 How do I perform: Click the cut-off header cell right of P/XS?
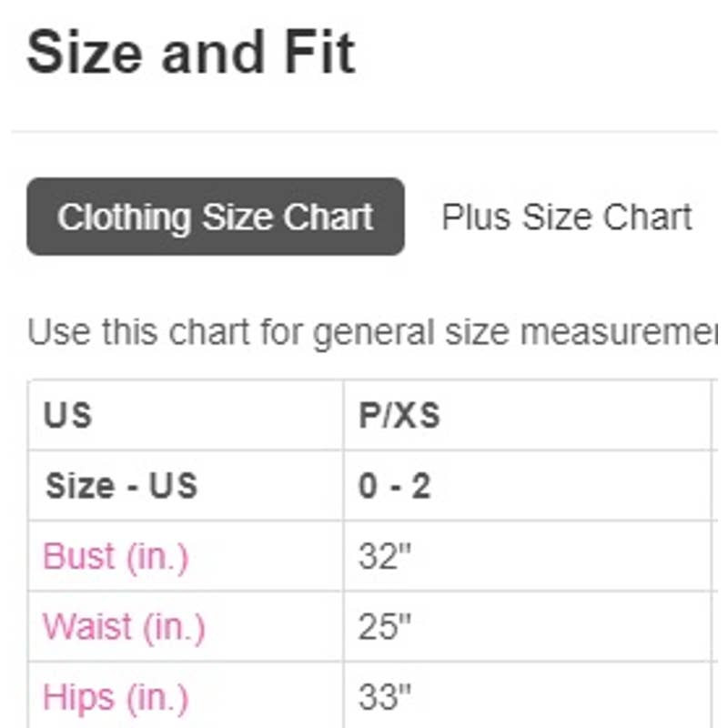[x=719, y=416]
